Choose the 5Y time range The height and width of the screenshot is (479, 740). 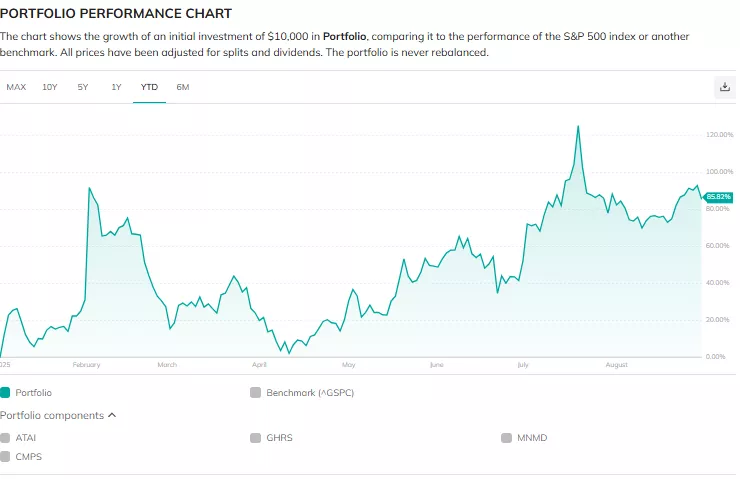click(x=83, y=87)
